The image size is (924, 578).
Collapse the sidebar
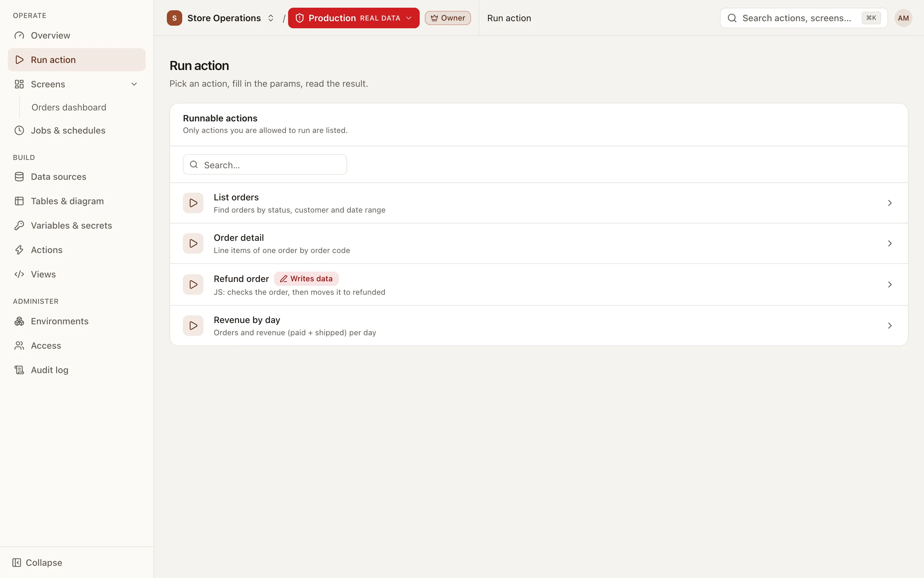click(x=38, y=563)
